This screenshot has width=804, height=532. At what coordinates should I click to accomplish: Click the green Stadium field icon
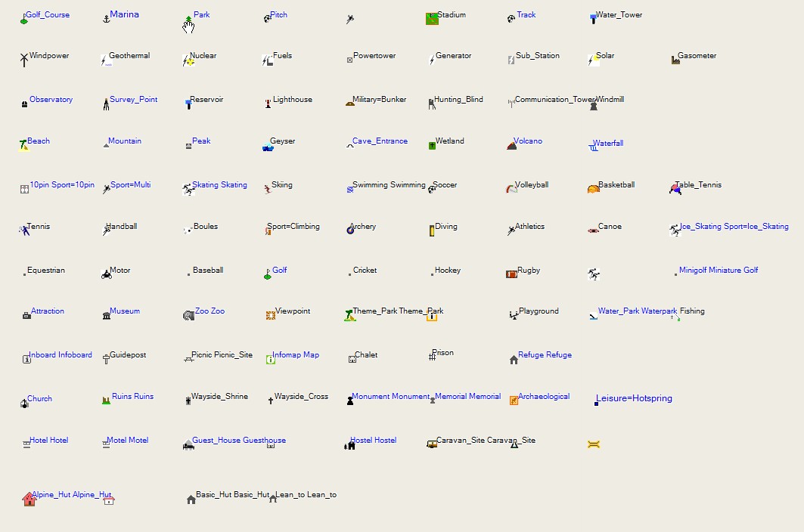[432, 19]
